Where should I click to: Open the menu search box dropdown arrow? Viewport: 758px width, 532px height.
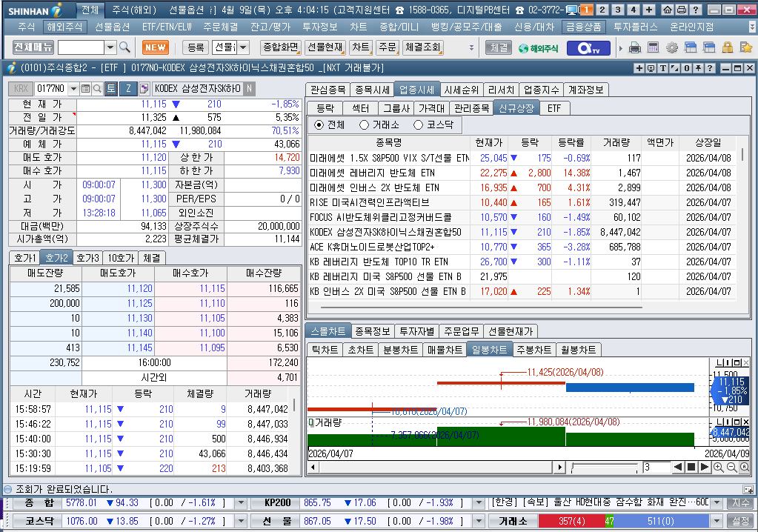[110, 47]
